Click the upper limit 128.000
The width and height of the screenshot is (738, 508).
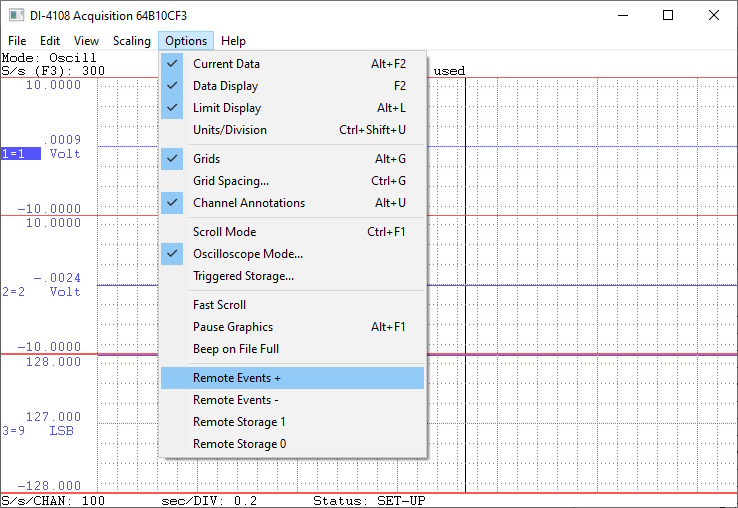click(53, 362)
